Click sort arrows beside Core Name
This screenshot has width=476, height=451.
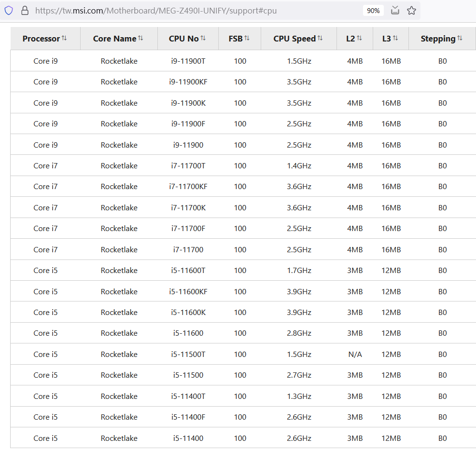pos(140,38)
